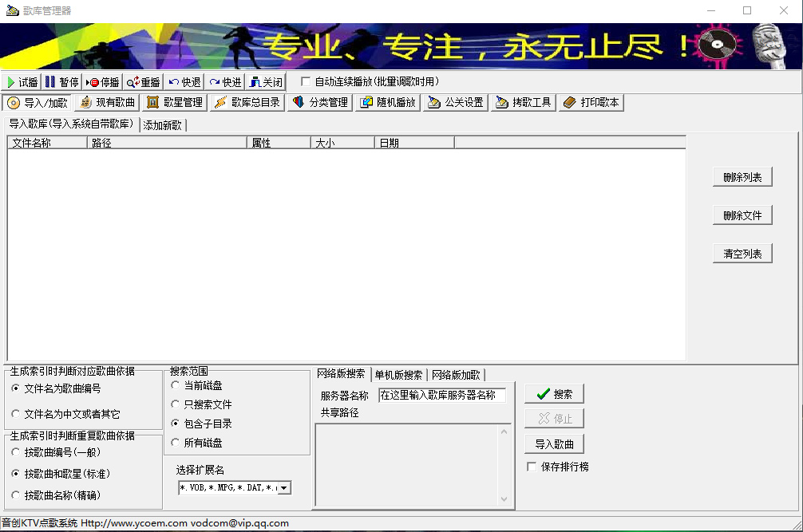This screenshot has height=532, width=803.
Task: Fast forward with 快进 button
Action: click(x=225, y=82)
